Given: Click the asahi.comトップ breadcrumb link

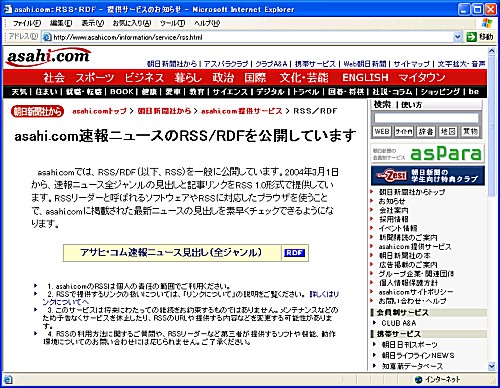Looking at the screenshot, I should pyautogui.click(x=99, y=111).
